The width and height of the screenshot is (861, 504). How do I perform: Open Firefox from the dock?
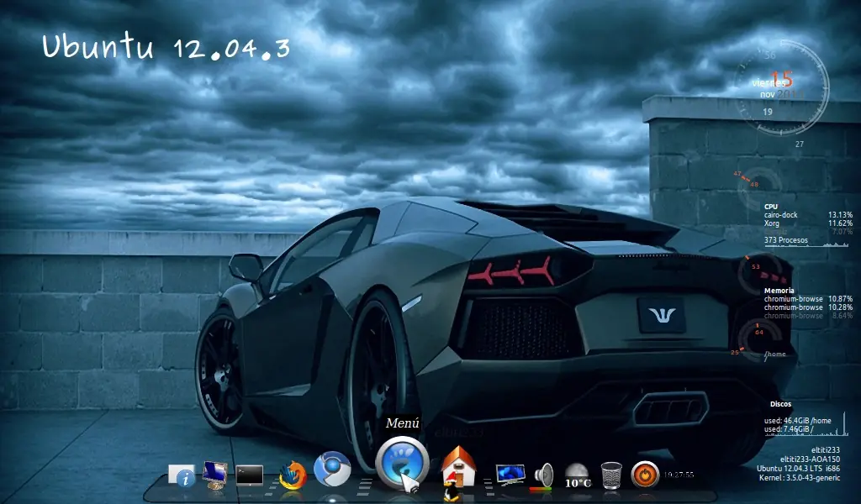pos(293,475)
